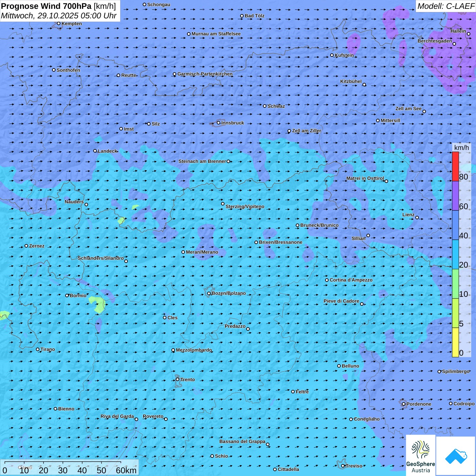
Task: Click the Tirano city marker
Action: [38, 349]
